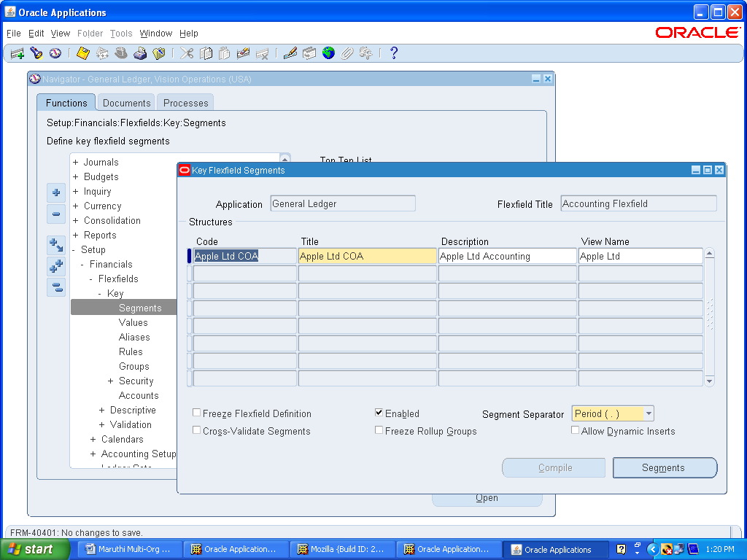Uncheck the Enabled checkbox
This screenshot has height=560, width=747.
pyautogui.click(x=379, y=412)
